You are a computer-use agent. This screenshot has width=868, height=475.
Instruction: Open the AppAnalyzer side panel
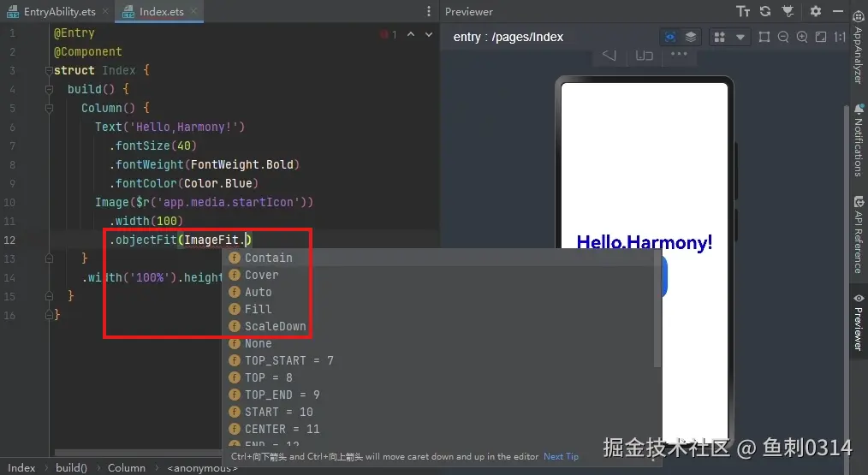coord(859,47)
